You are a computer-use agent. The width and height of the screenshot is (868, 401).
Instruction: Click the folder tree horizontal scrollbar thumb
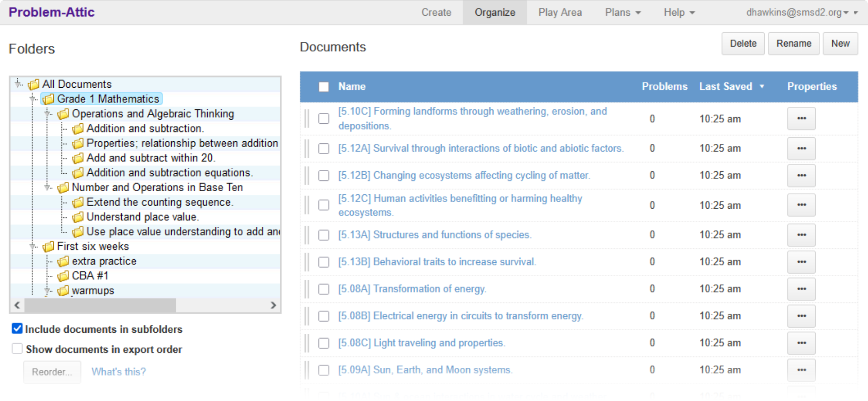(x=100, y=305)
